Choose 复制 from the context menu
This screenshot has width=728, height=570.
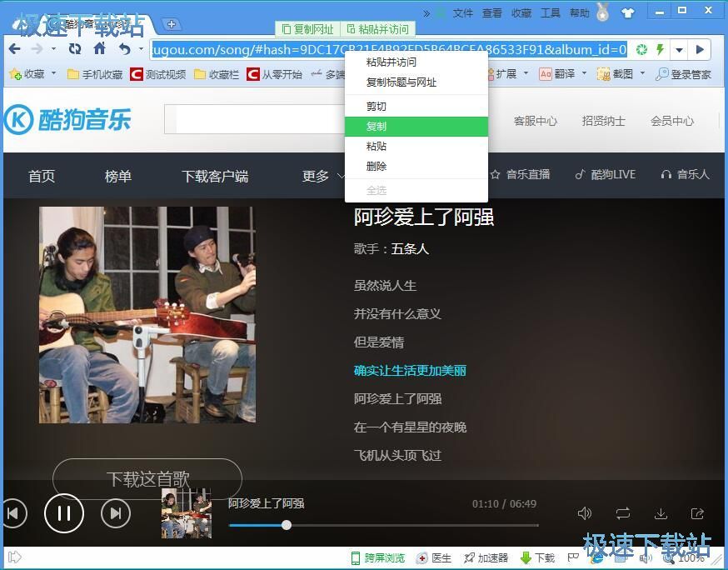[x=416, y=127]
